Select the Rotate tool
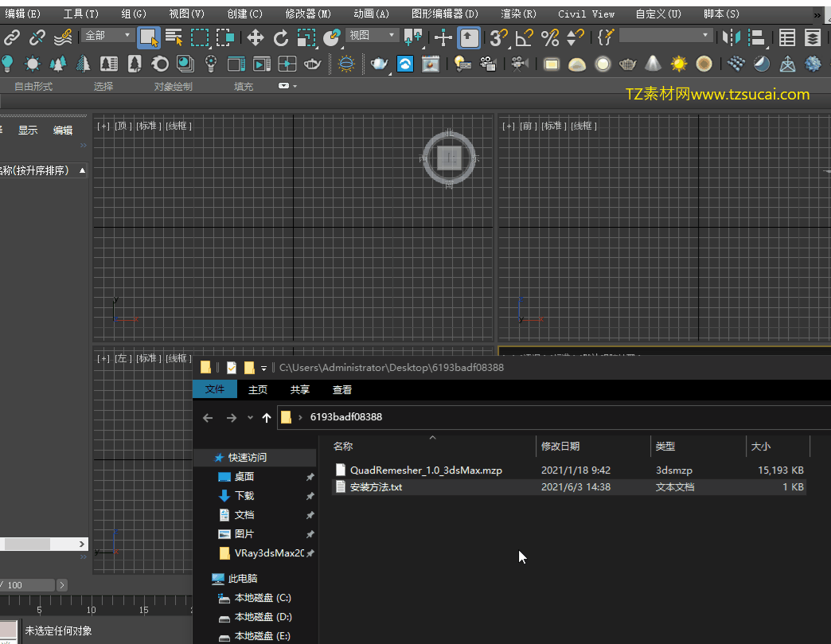This screenshot has height=644, width=831. tap(281, 37)
